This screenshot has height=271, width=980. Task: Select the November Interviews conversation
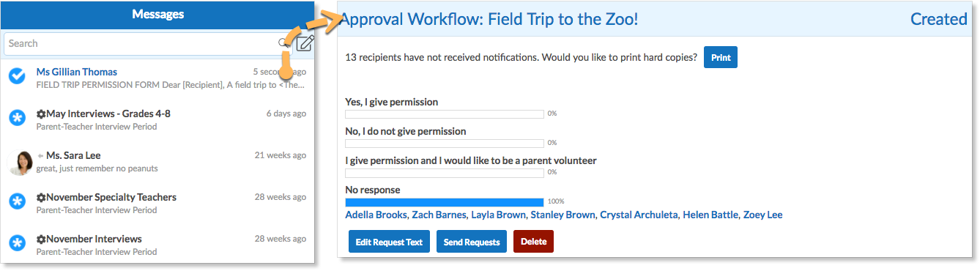click(x=157, y=245)
